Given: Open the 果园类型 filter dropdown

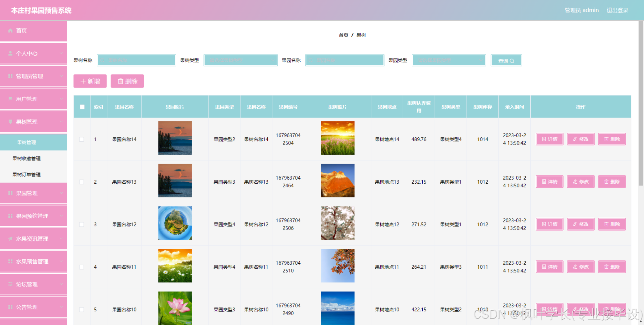Looking at the screenshot, I should [x=449, y=60].
